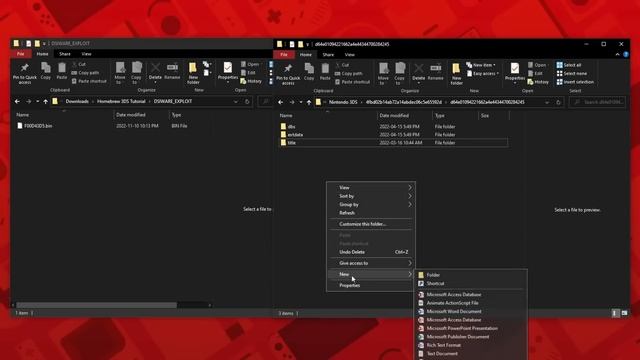Expand Sort by submenu in context menu

coord(372,196)
